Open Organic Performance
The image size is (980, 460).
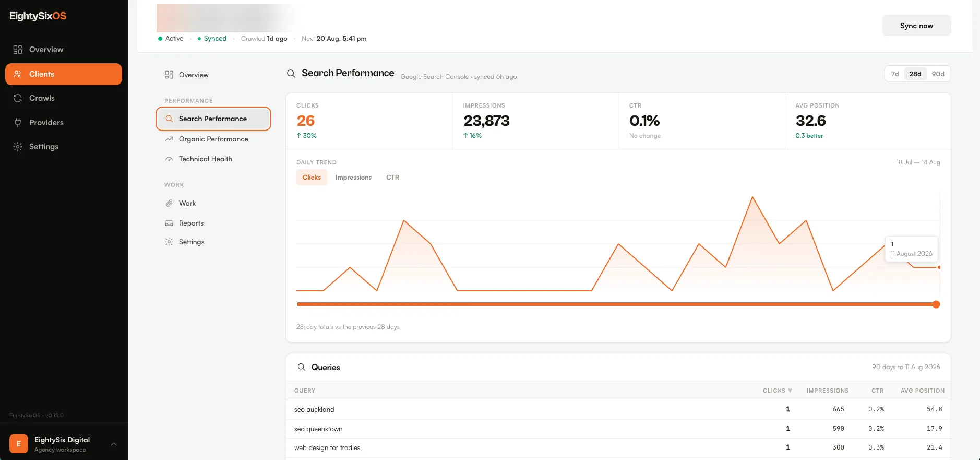click(213, 139)
